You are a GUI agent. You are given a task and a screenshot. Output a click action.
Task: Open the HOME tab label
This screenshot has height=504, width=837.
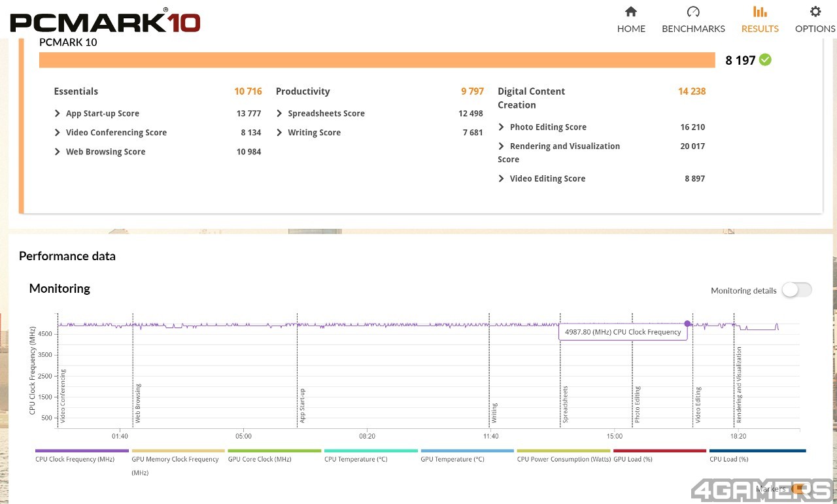631,29
